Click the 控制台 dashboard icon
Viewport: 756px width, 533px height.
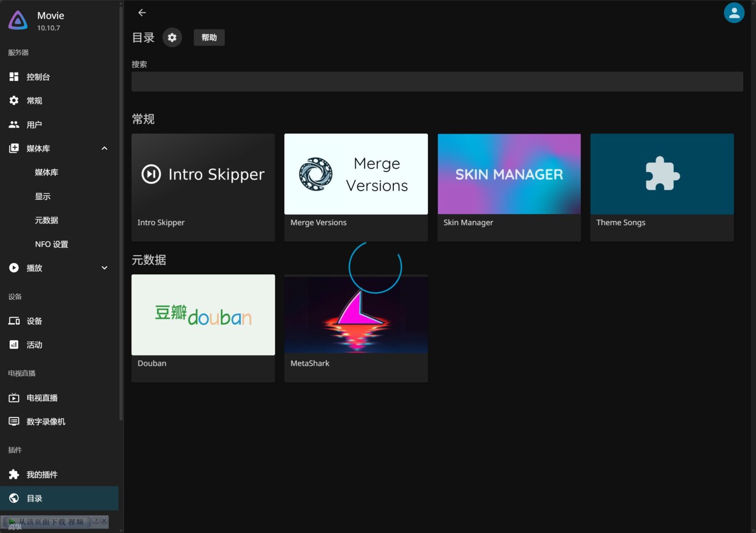14,76
